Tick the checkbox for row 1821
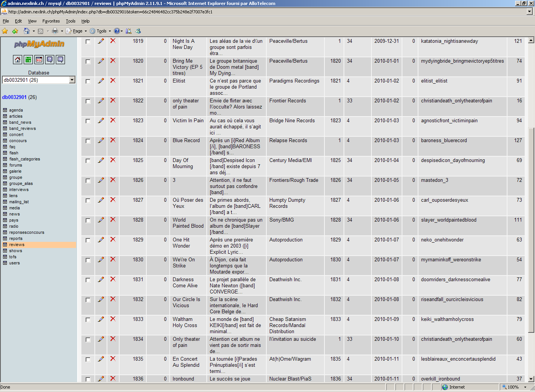The image size is (535, 392). coord(88,81)
